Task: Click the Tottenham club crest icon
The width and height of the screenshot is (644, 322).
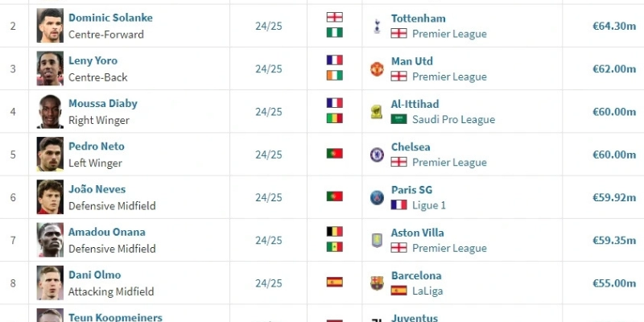Action: (377, 26)
